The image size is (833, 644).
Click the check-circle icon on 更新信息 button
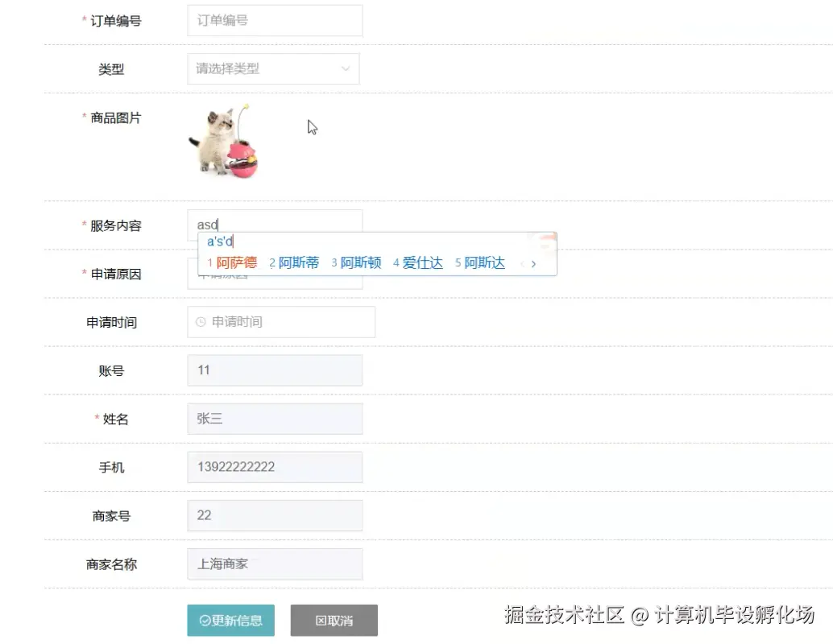click(204, 620)
